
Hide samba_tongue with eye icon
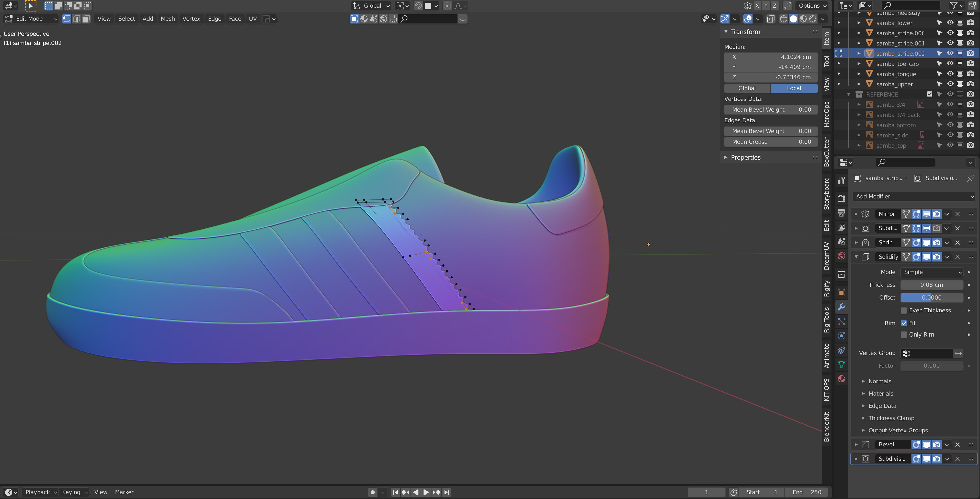click(950, 74)
